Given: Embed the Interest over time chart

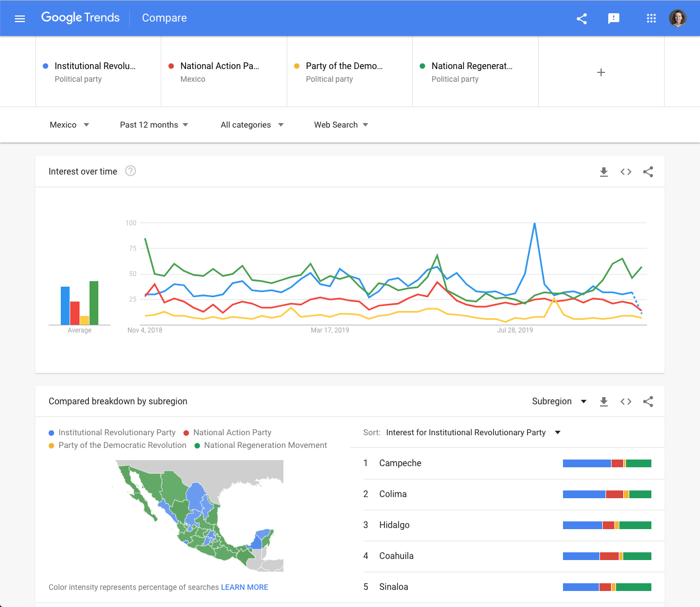Looking at the screenshot, I should point(626,172).
